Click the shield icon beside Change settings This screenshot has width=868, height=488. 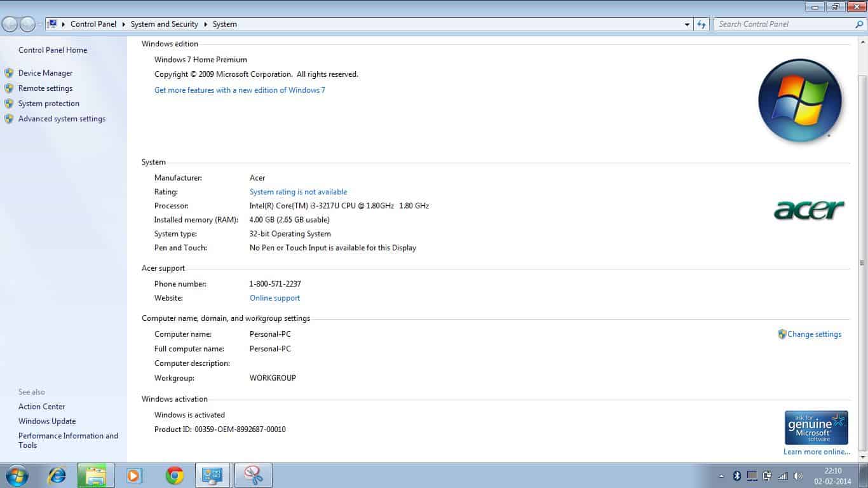click(782, 334)
